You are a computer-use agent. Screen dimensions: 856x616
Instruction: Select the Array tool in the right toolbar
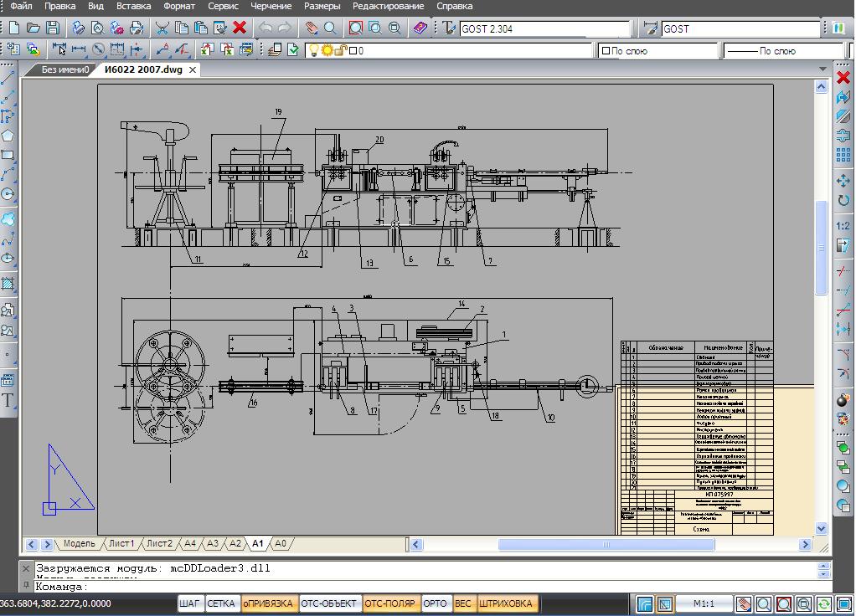point(843,155)
